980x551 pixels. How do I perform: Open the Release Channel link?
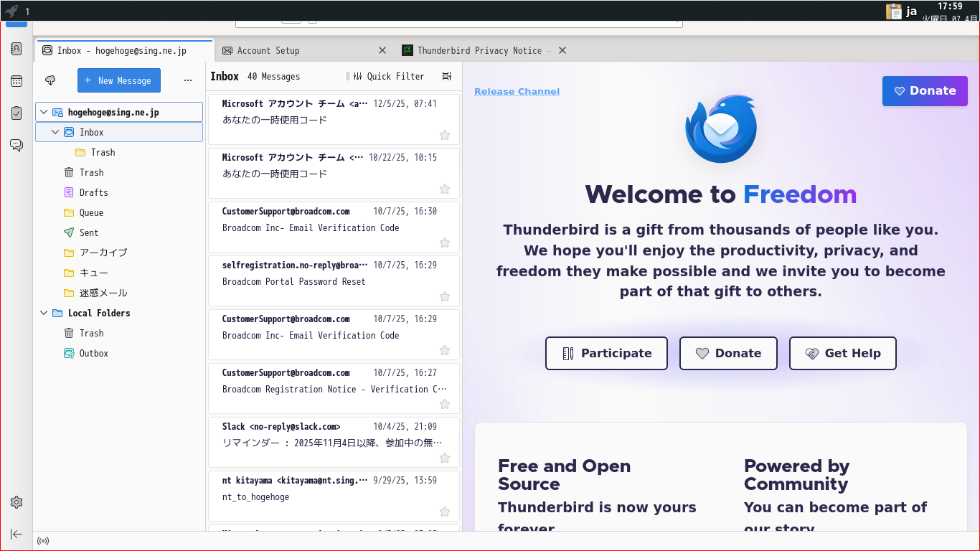point(517,91)
